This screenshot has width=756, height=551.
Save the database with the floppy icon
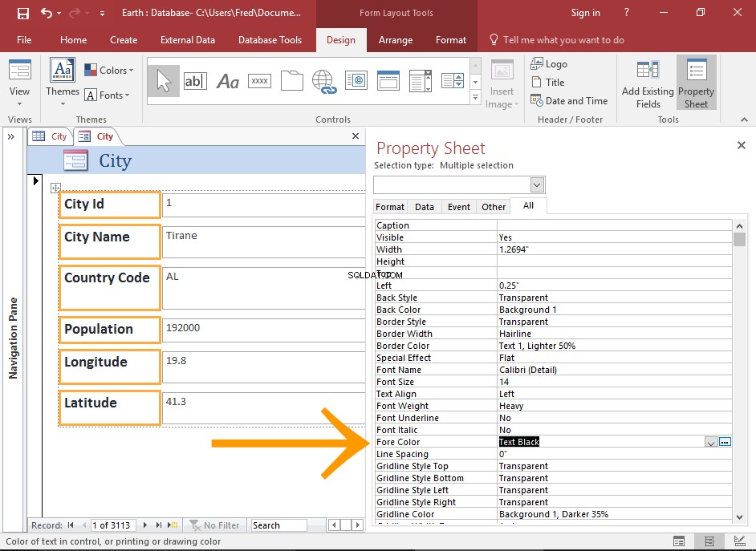(23, 13)
